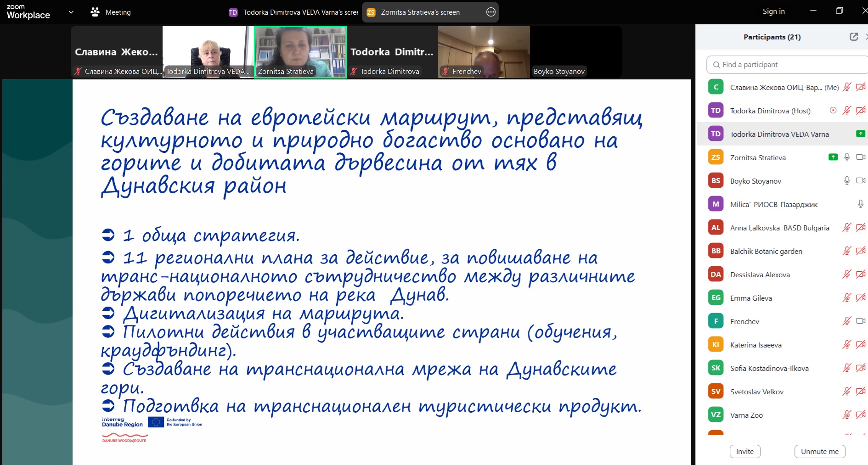This screenshot has width=868, height=465.
Task: Select participant Milica'-РИОСВ-Пазарджик in list
Action: [x=783, y=204]
